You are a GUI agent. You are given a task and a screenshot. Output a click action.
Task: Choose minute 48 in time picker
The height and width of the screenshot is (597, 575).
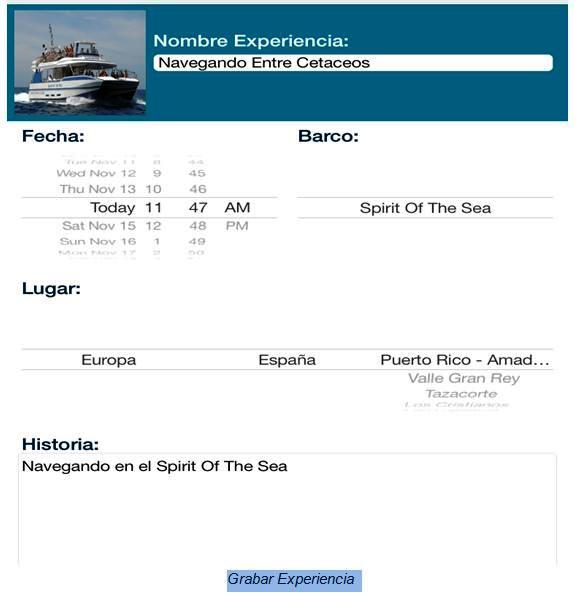(x=198, y=226)
